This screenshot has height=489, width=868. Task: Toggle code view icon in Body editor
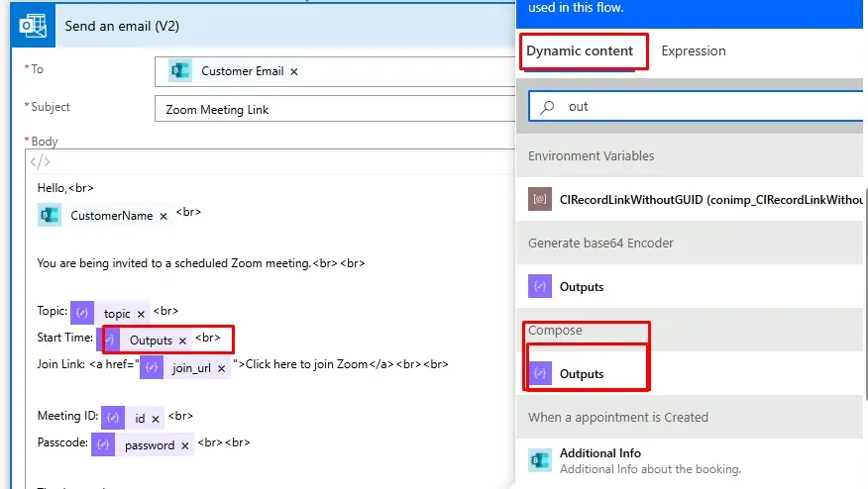41,162
